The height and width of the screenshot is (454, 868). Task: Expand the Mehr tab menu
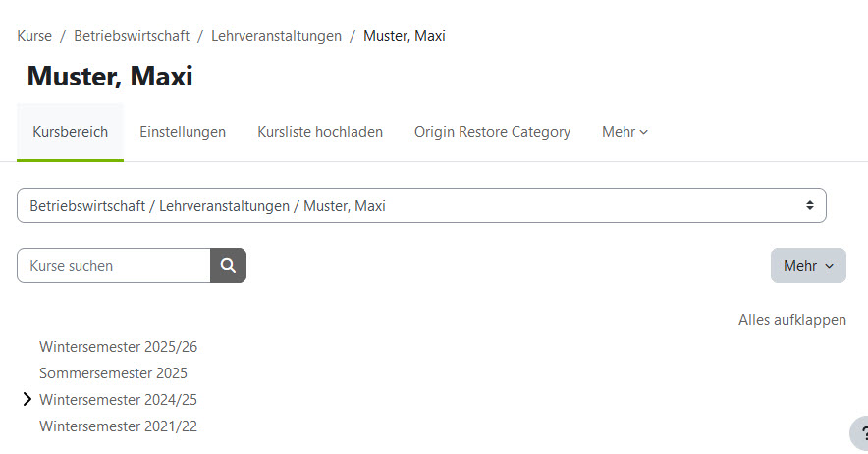[624, 132]
